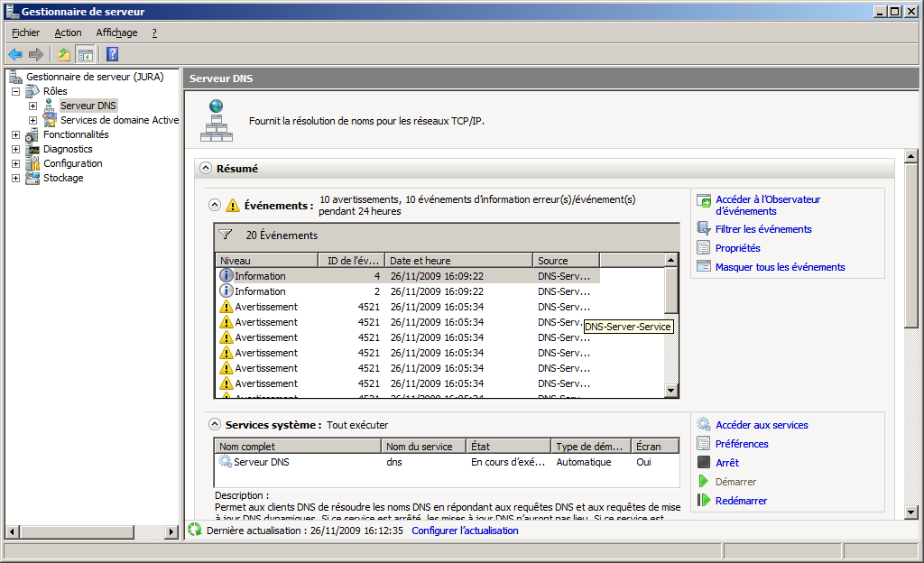The image size is (924, 563).
Task: Select the Serveur DNS service row
Action: tap(262, 462)
